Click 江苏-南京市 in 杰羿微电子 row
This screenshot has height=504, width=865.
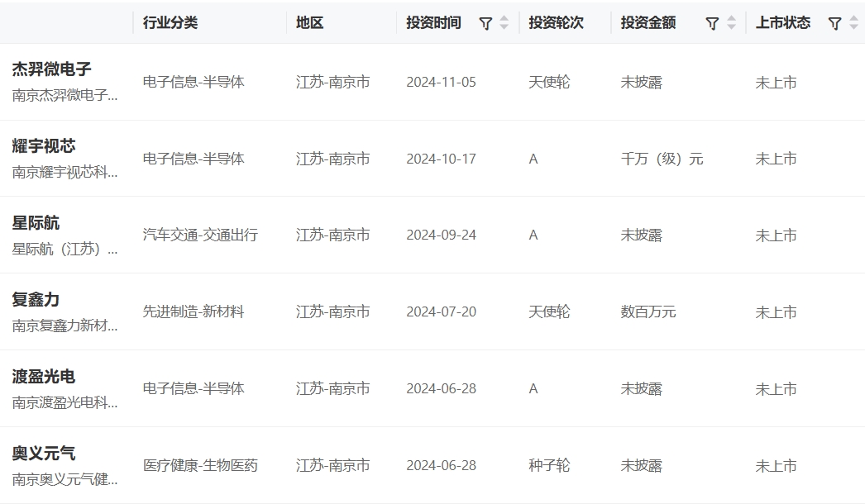coord(332,82)
